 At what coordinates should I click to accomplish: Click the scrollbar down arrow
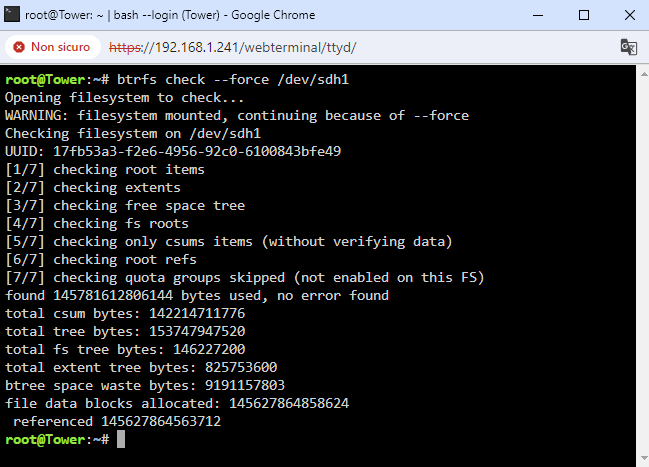coord(644,458)
